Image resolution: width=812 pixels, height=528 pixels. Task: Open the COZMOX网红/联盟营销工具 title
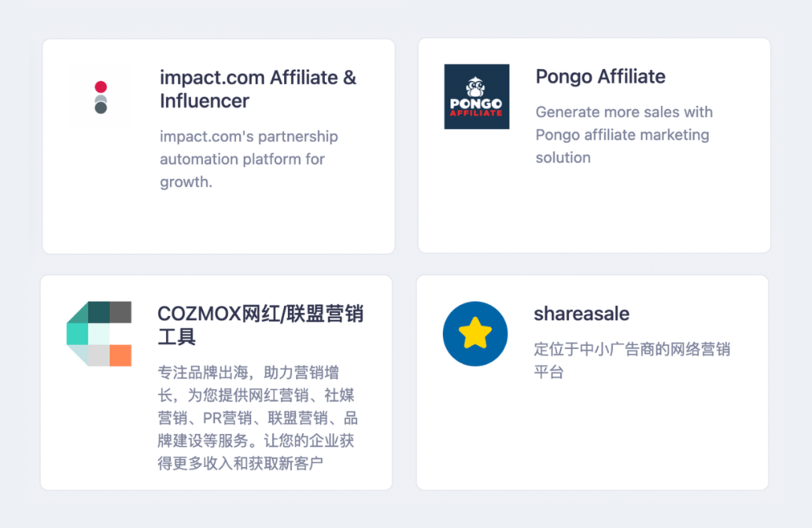[259, 326]
